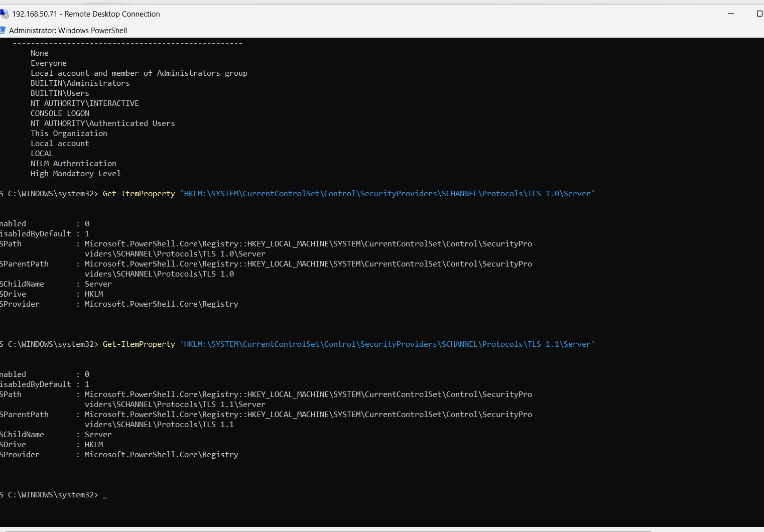Click the 'BUILTIN\Users' entry
764x532 pixels.
pos(60,93)
